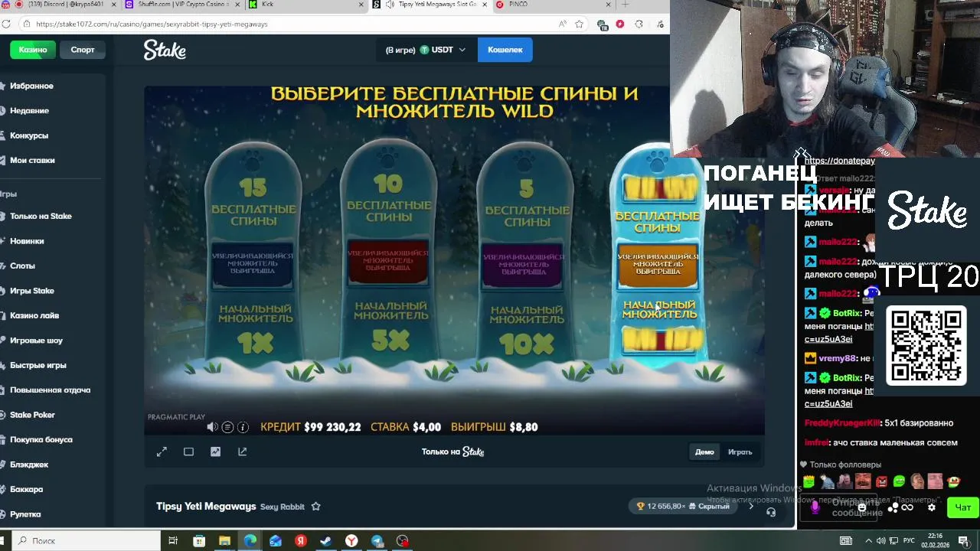Viewport: 980px width, 551px height.
Task: Expand the next winner arrow
Action: (x=751, y=506)
